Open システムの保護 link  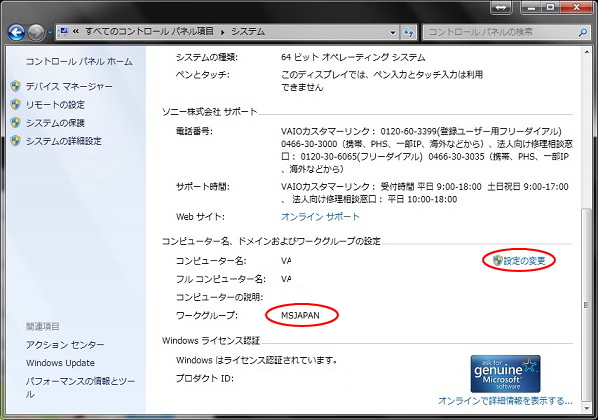[x=55, y=123]
